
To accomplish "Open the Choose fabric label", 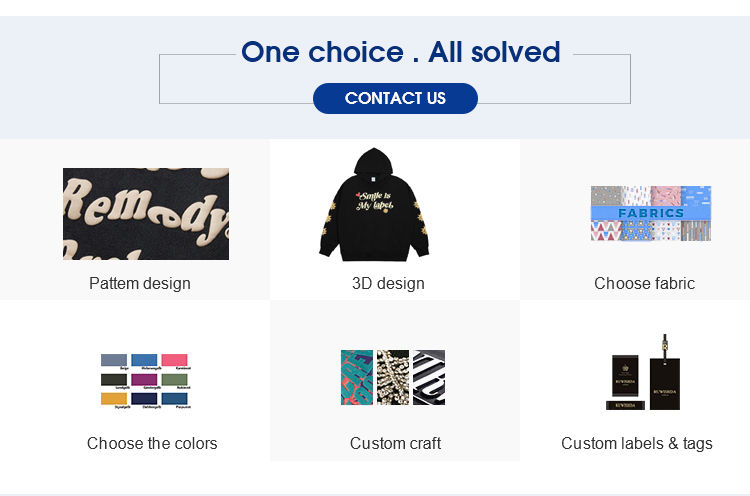I will [x=644, y=283].
